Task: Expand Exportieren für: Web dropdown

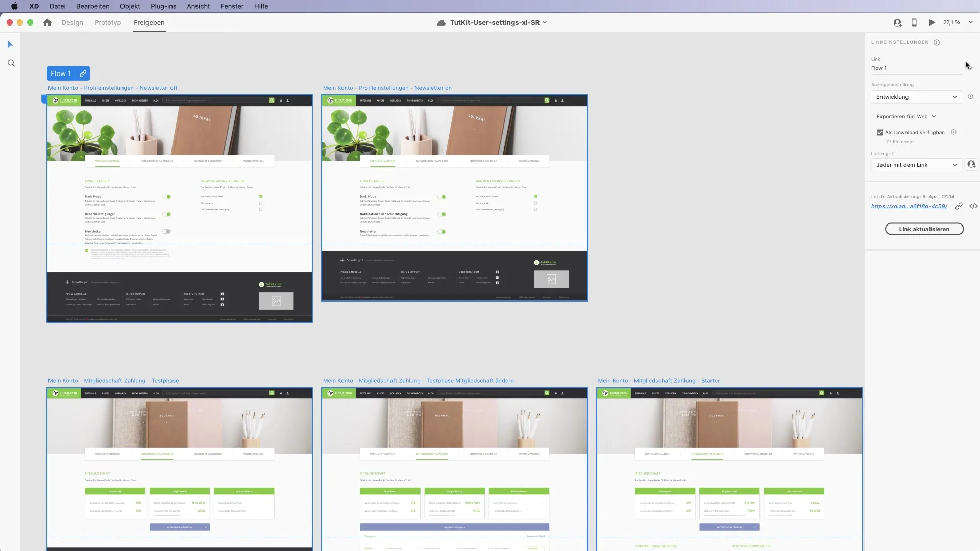Action: click(x=906, y=116)
